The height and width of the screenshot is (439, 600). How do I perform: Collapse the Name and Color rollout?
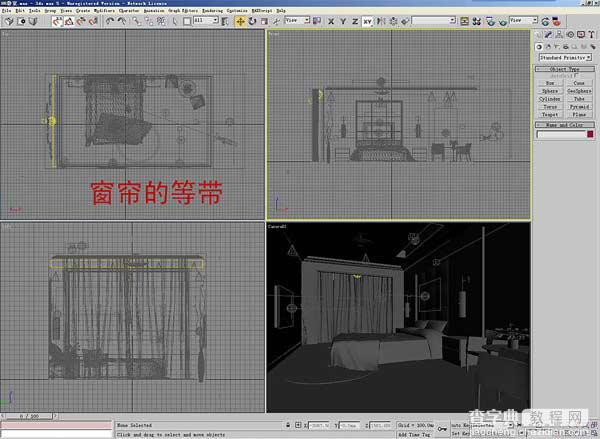pos(564,125)
